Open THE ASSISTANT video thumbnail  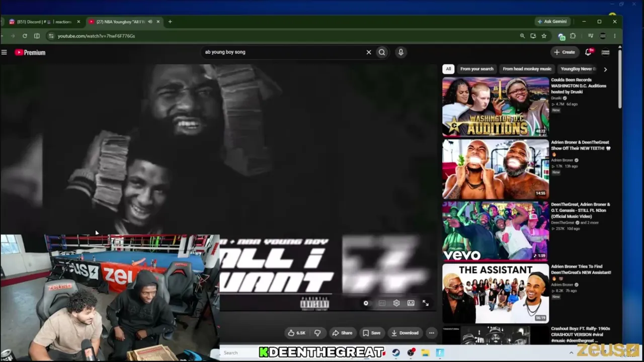pyautogui.click(x=496, y=294)
